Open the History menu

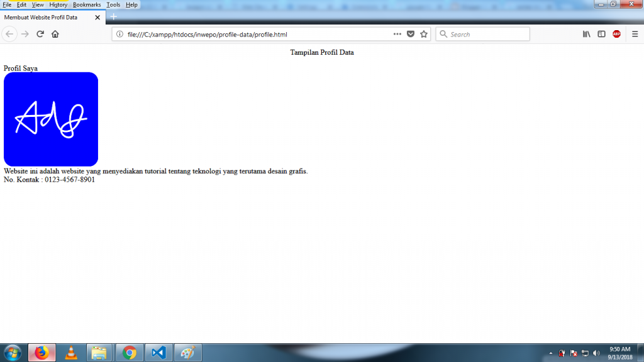[58, 4]
